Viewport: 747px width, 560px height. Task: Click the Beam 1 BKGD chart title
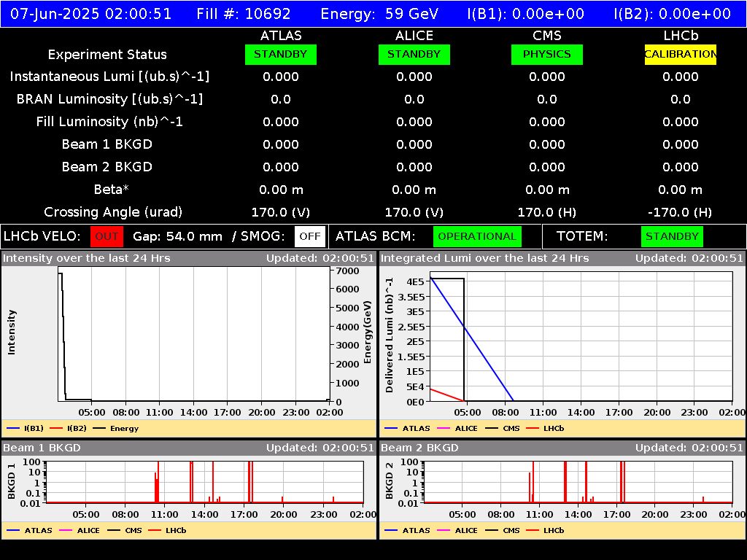click(x=42, y=448)
